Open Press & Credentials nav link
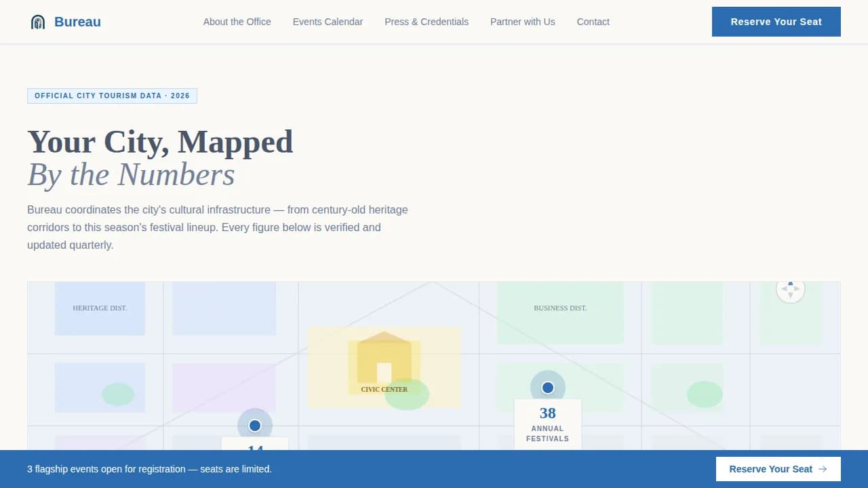This screenshot has width=868, height=488. pos(427,22)
